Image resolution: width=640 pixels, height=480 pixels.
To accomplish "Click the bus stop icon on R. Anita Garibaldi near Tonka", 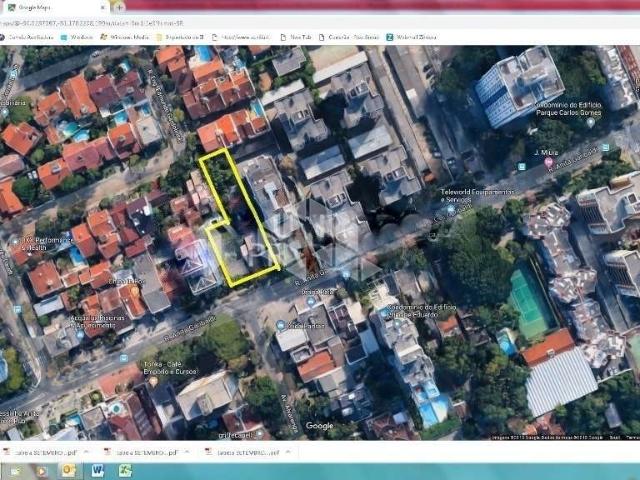I will (124, 358).
